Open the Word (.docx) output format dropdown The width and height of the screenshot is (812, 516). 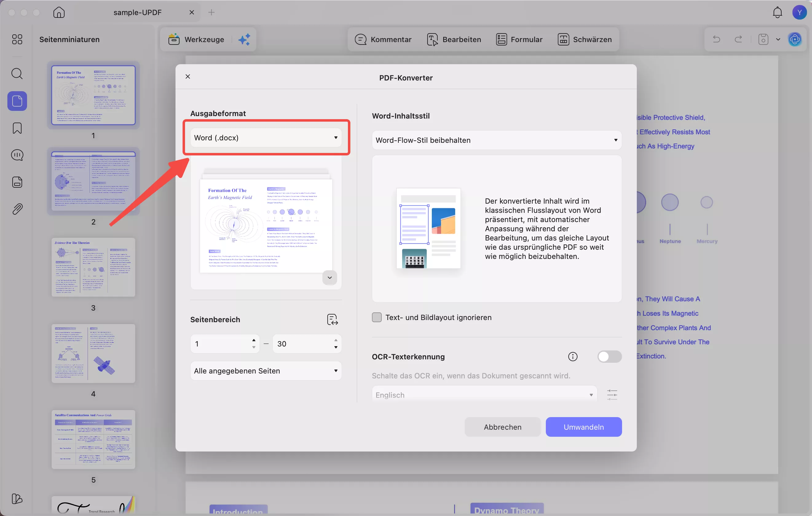pyautogui.click(x=266, y=138)
